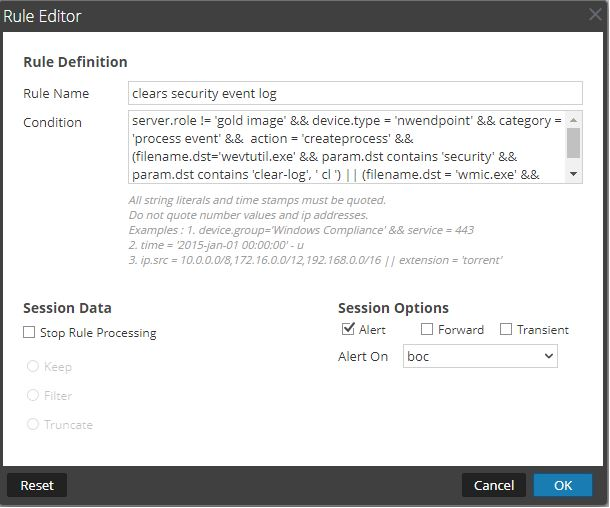Click the Rule Name text field
Screen dimensions: 610x508
(x=355, y=93)
